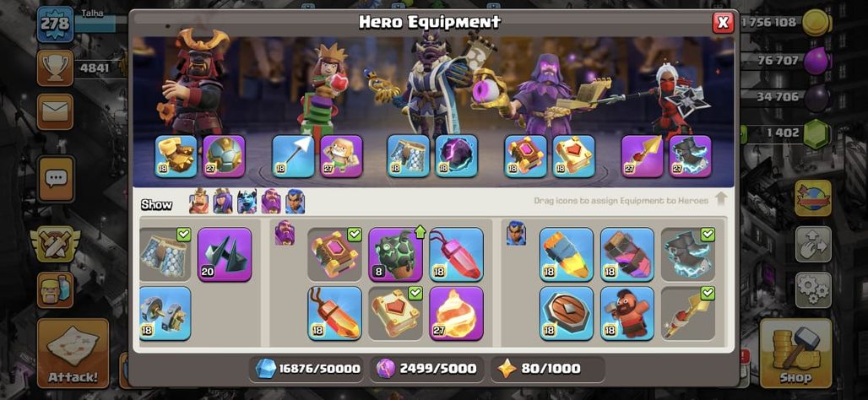Open the trophy league menu
Screen dimensions: 868x400
coord(56,68)
